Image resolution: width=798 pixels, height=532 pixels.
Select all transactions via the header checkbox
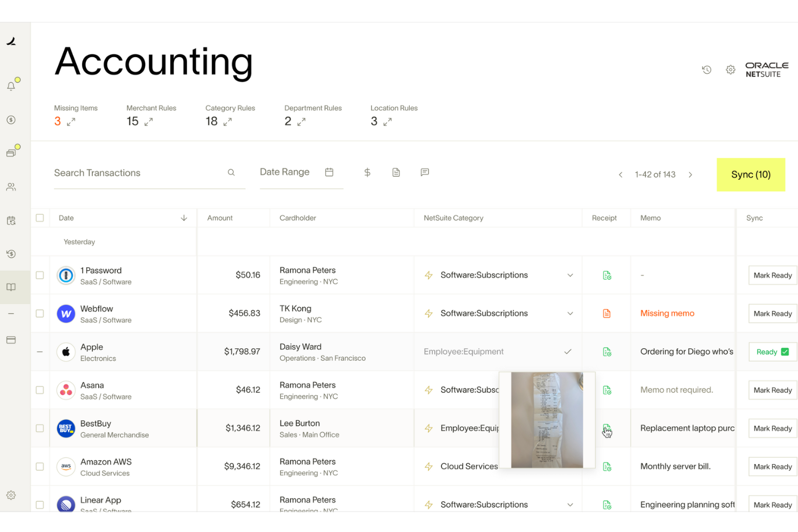pyautogui.click(x=40, y=217)
